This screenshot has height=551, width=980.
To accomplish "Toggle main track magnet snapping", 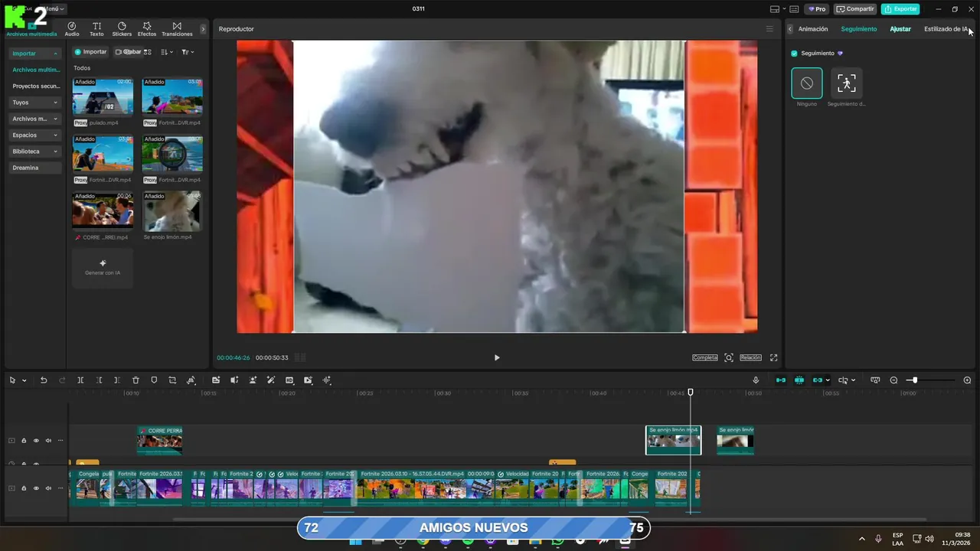I will click(x=781, y=380).
